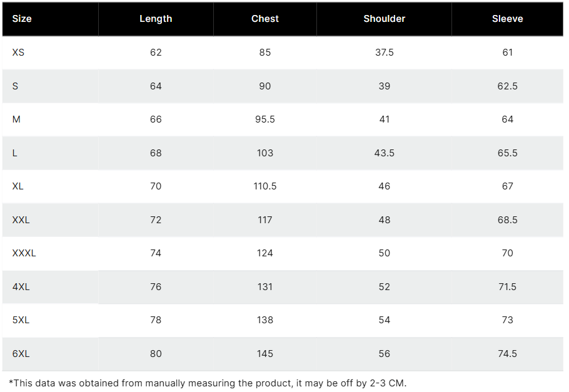This screenshot has width=569, height=392.
Task: Select the 4XL size row label
Action: (x=21, y=287)
